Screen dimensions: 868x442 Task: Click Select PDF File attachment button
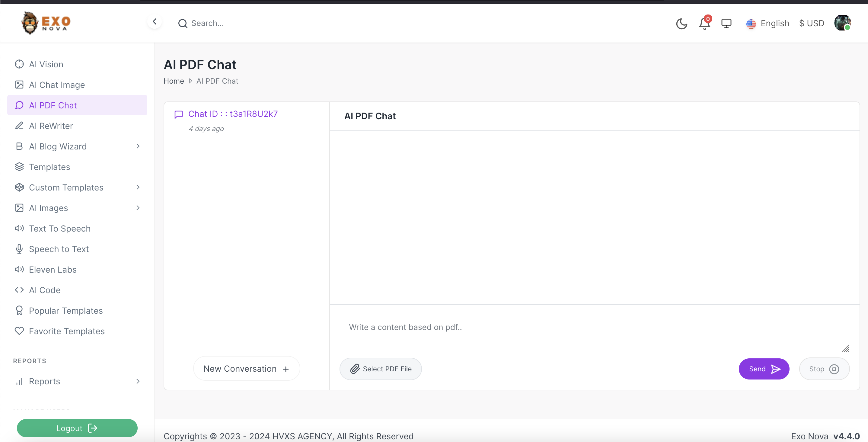[x=380, y=369]
